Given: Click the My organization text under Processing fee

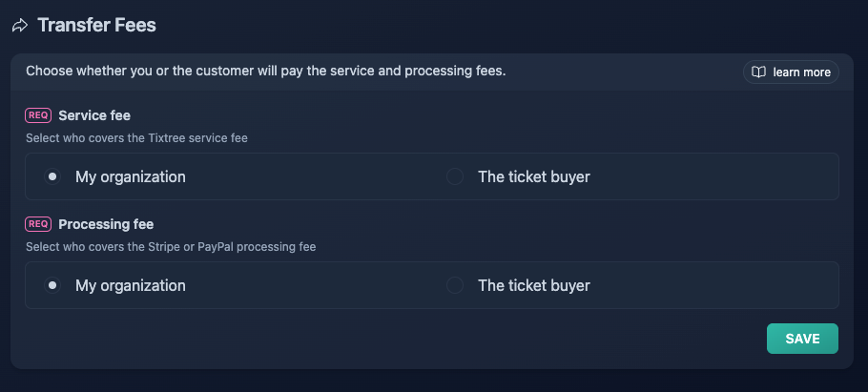Looking at the screenshot, I should click(x=131, y=285).
